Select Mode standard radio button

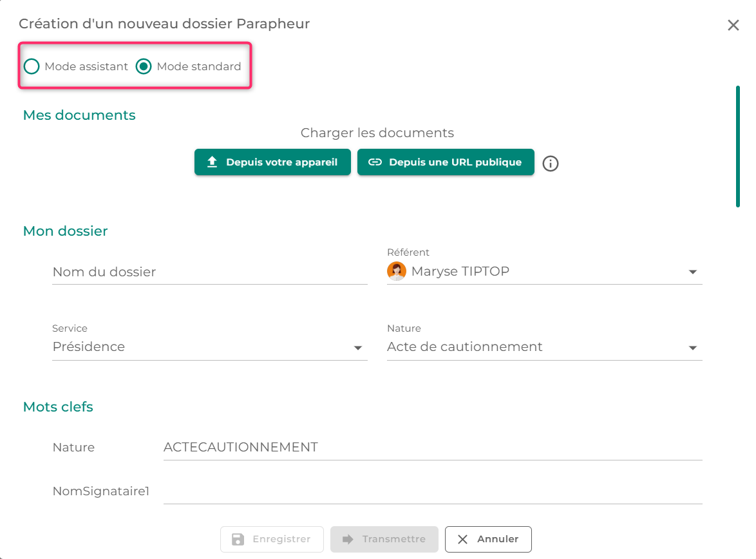[x=144, y=66]
